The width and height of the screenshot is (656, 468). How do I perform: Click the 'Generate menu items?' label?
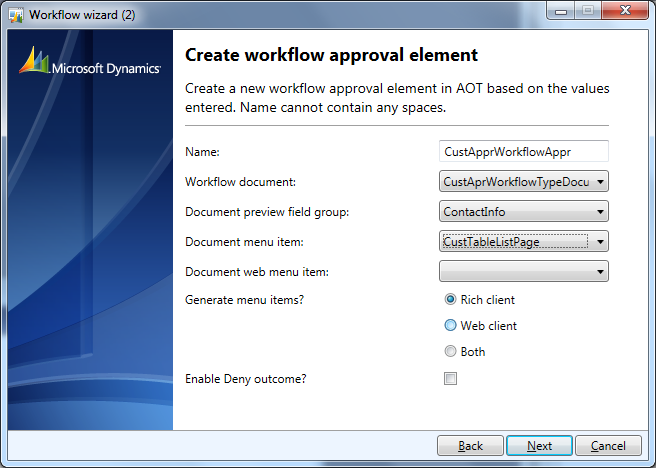pos(244,300)
